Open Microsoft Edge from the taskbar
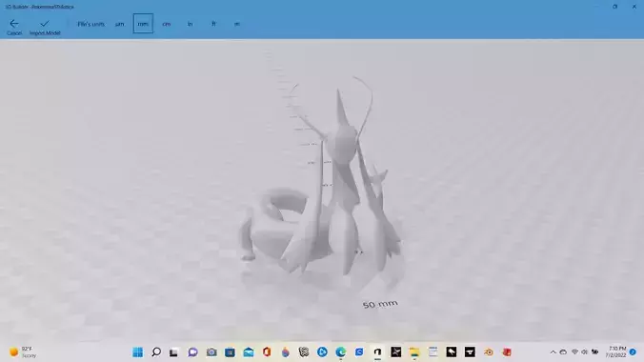 coord(340,352)
